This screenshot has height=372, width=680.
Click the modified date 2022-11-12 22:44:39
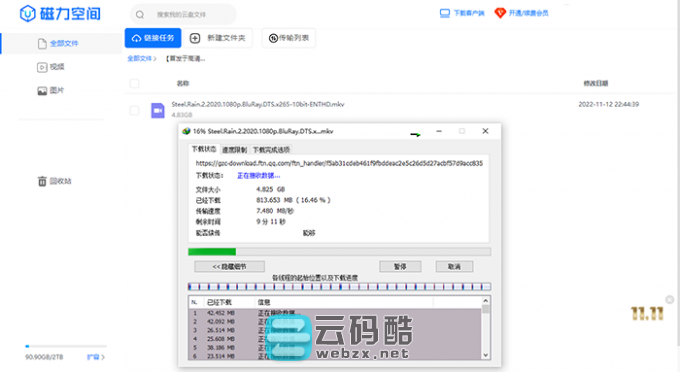pyautogui.click(x=608, y=104)
